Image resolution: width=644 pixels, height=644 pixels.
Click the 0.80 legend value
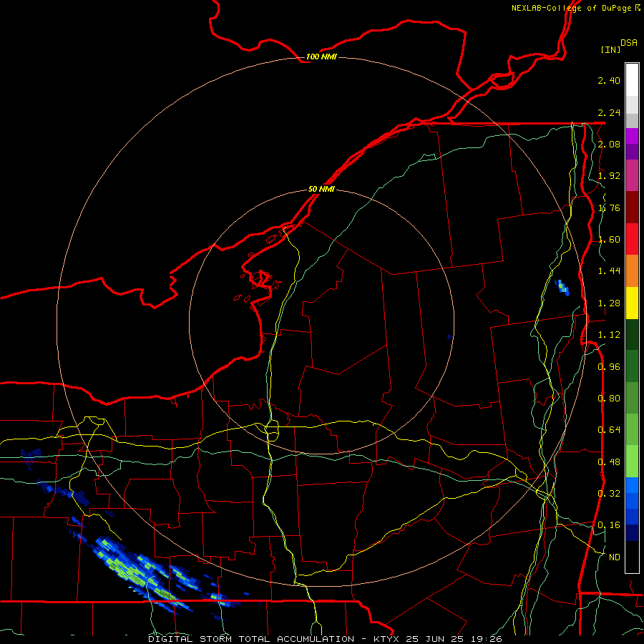pyautogui.click(x=609, y=399)
